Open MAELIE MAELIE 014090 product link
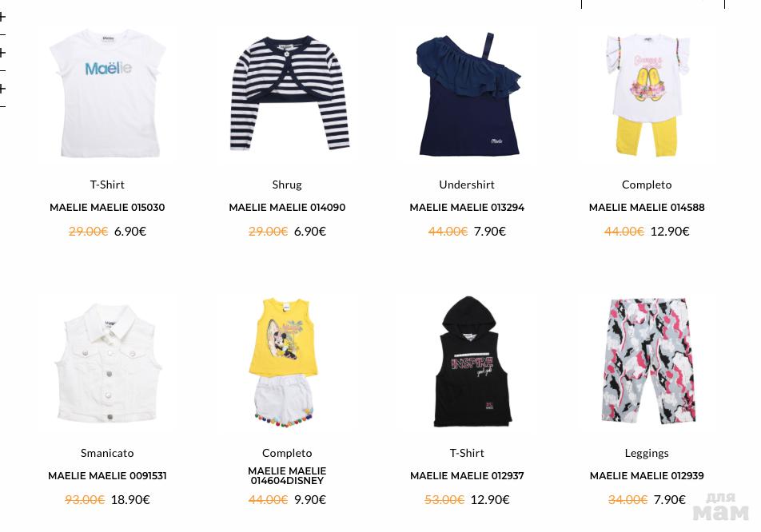761x532 pixels. point(287,208)
